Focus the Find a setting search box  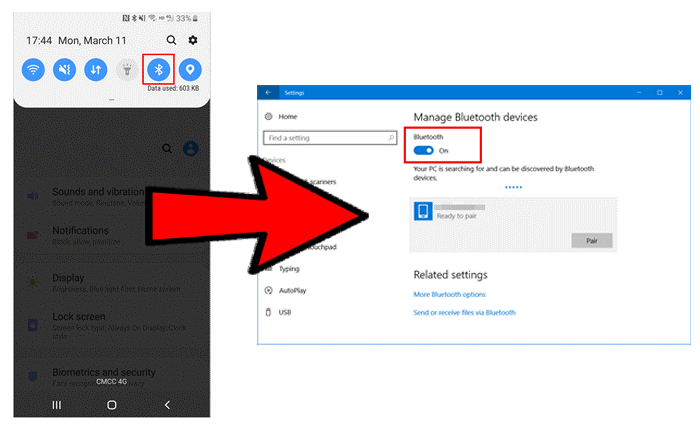click(x=330, y=138)
